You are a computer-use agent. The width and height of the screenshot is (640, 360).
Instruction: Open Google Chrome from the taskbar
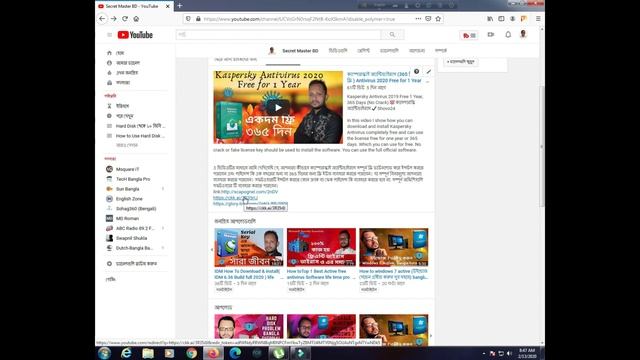192,353
